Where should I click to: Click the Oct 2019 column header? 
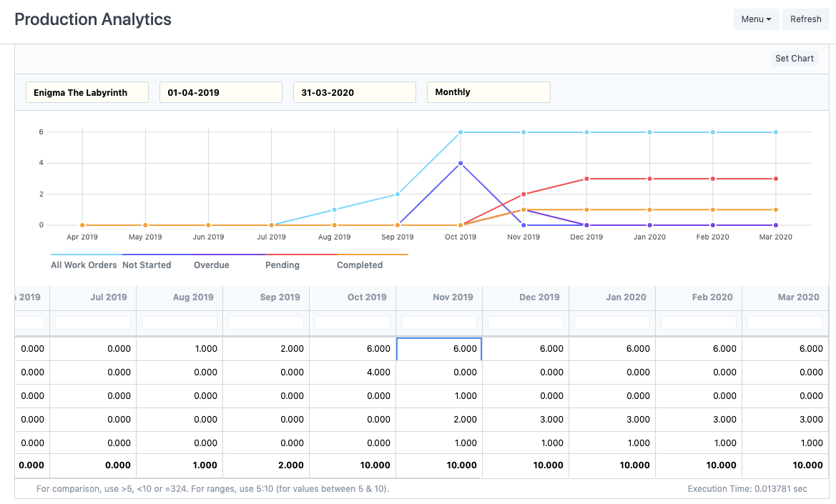366,297
